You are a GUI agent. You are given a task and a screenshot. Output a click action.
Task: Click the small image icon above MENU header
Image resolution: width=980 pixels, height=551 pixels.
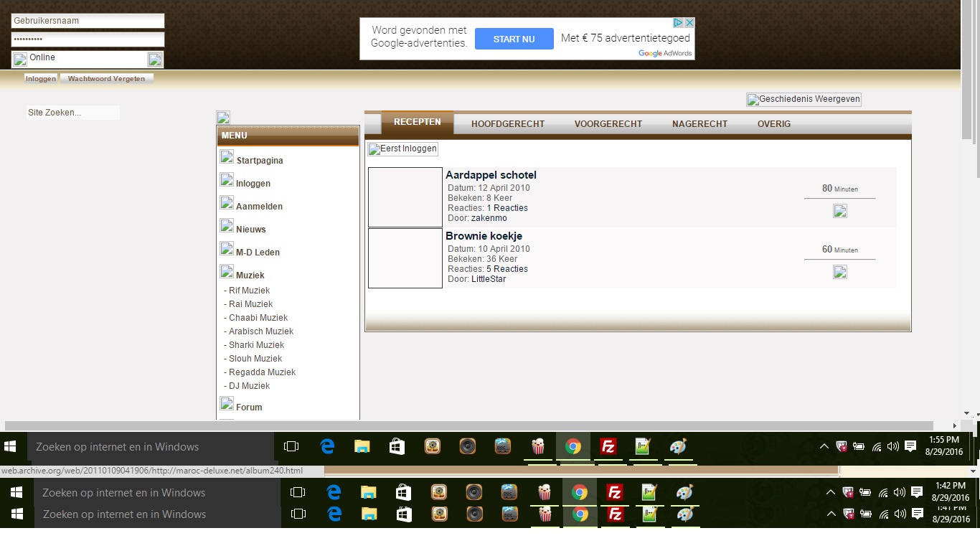point(223,118)
